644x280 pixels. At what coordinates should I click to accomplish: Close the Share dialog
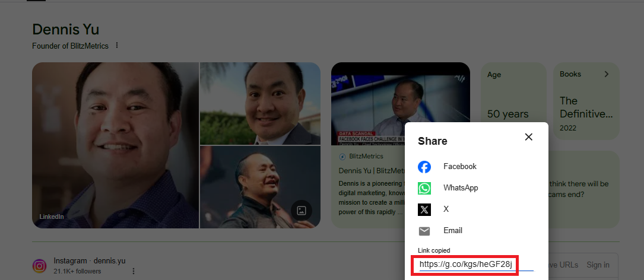pyautogui.click(x=529, y=137)
